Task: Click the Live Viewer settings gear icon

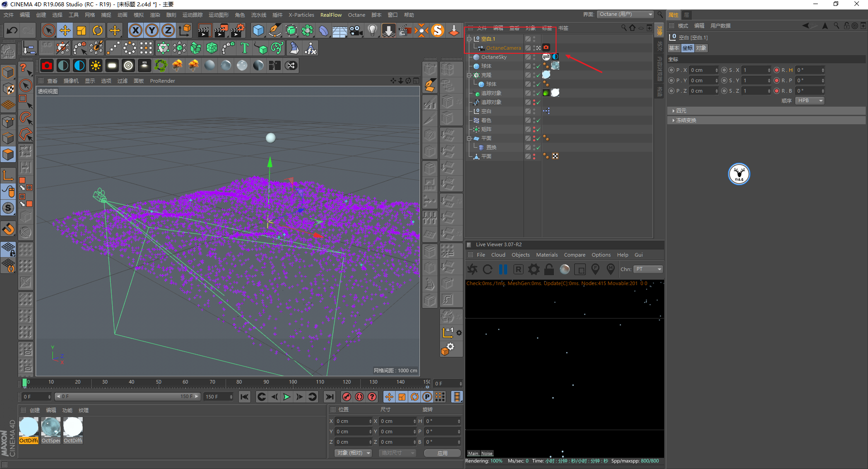Action: [x=534, y=269]
